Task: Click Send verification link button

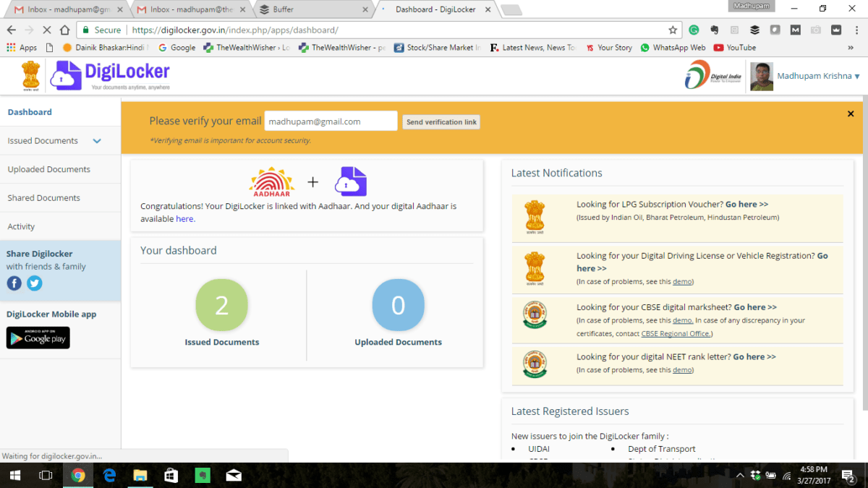Action: coord(441,122)
